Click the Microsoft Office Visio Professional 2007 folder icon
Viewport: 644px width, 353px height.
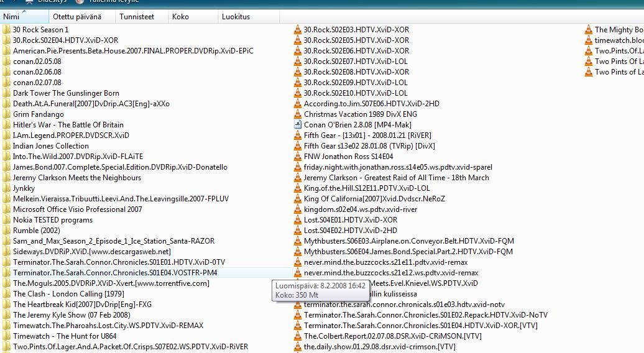[6, 209]
